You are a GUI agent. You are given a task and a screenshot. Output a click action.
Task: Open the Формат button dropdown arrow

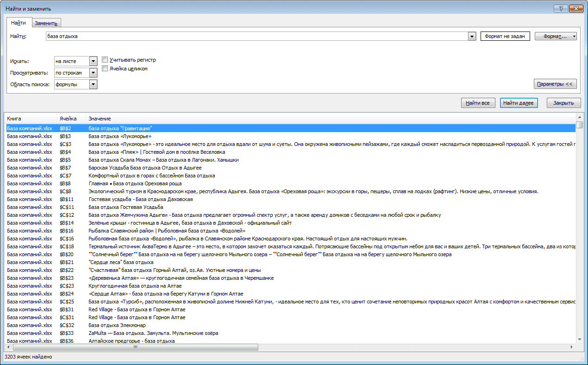pyautogui.click(x=574, y=36)
